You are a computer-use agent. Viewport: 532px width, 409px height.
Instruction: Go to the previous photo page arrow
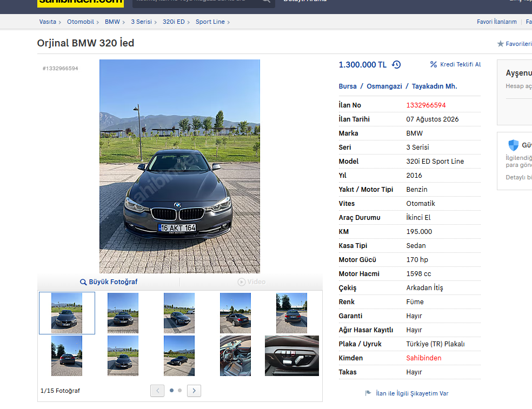coord(157,391)
